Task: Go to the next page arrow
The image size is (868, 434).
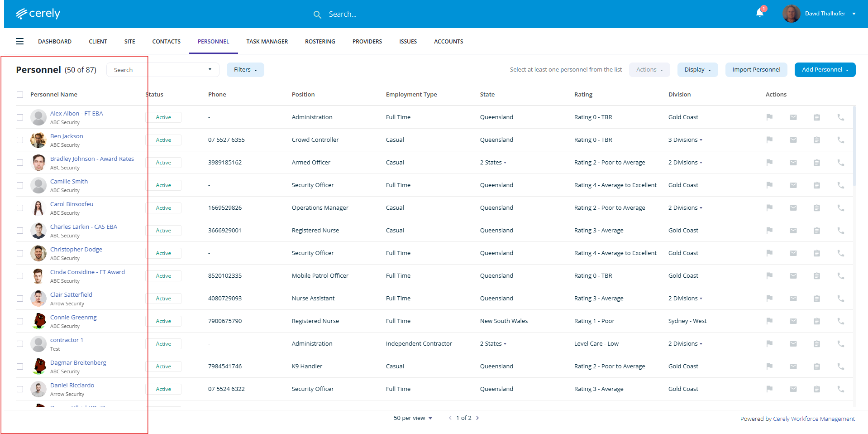Action: coord(477,418)
